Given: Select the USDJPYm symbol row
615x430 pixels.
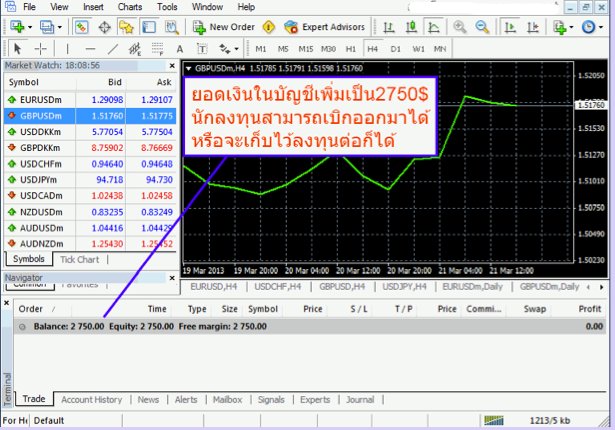Looking at the screenshot, I should pyautogui.click(x=90, y=180).
